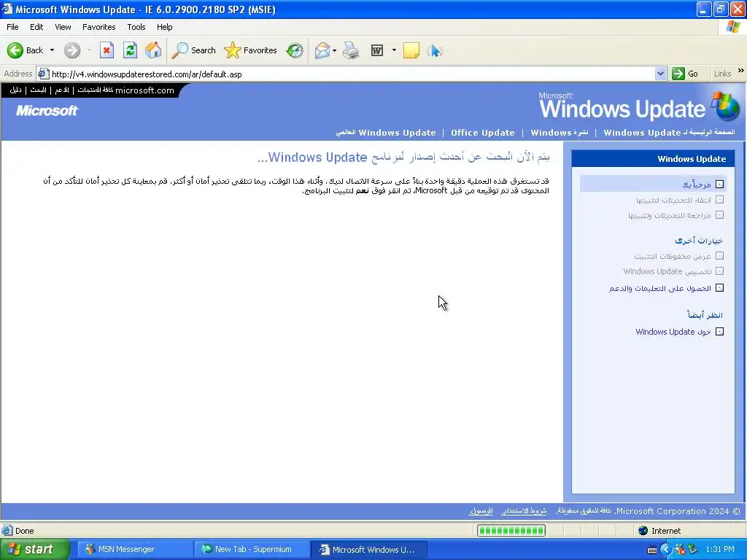The height and width of the screenshot is (560, 747).
Task: Open the Edit button dropdown arrow
Action: tap(394, 50)
